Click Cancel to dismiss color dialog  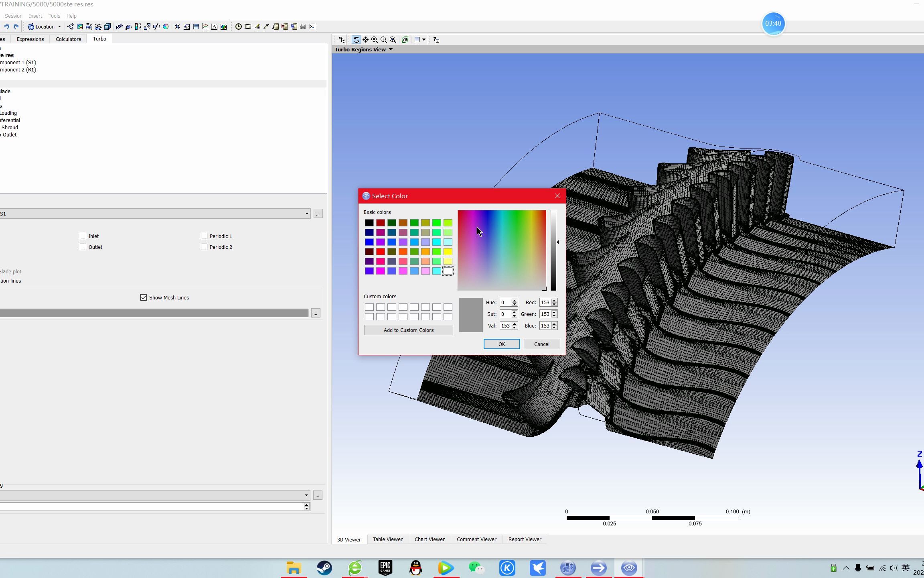click(541, 344)
